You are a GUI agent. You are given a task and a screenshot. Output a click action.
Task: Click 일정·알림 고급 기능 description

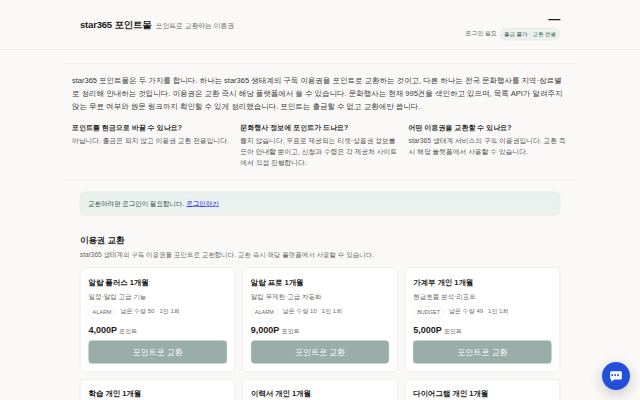coord(117,297)
